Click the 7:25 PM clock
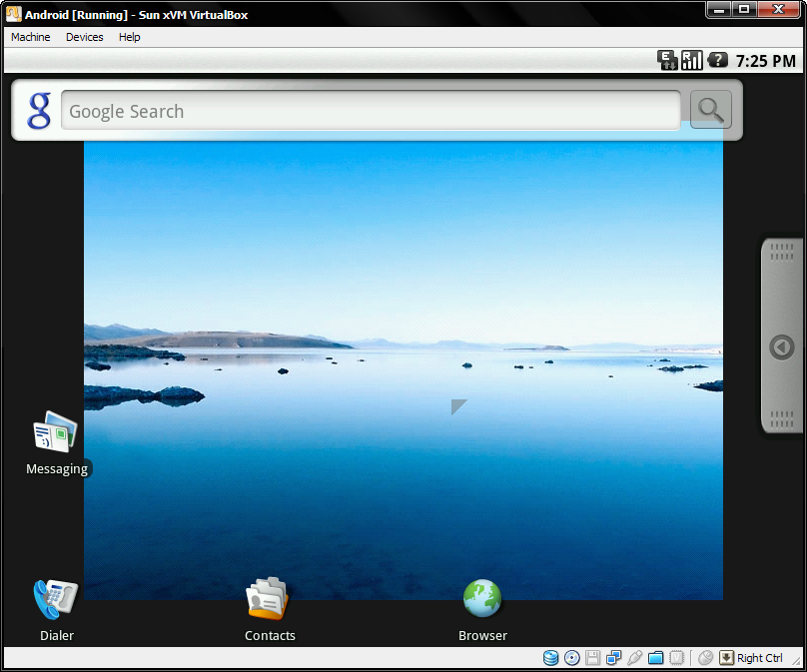807x672 pixels. [x=765, y=61]
